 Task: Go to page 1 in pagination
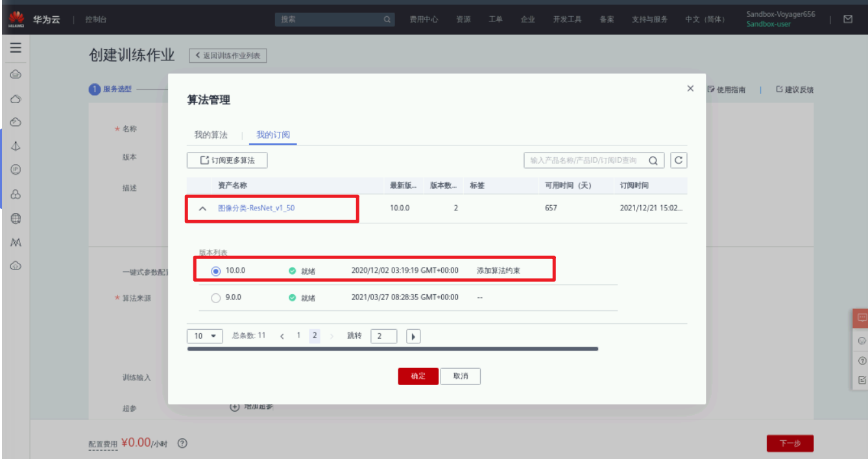(298, 336)
